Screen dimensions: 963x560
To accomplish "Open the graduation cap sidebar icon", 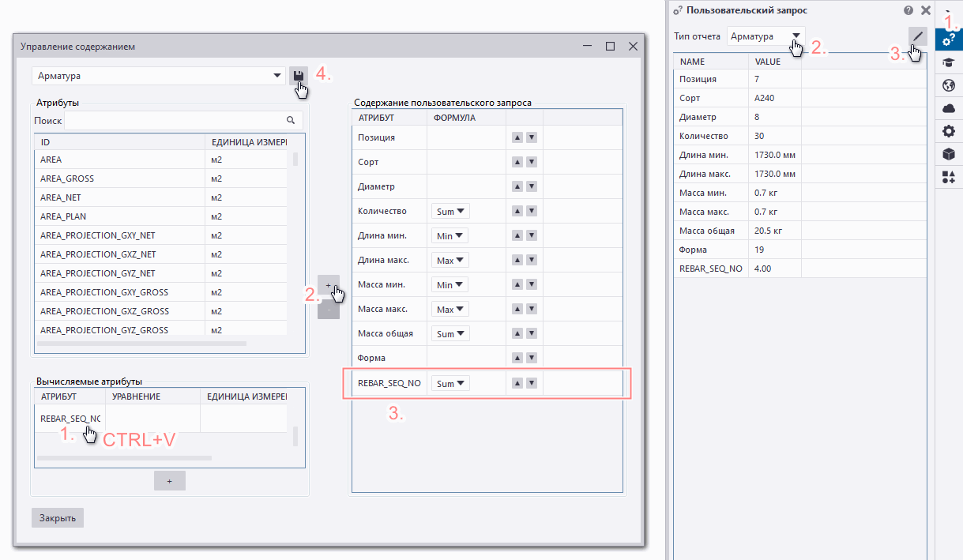I will [949, 62].
